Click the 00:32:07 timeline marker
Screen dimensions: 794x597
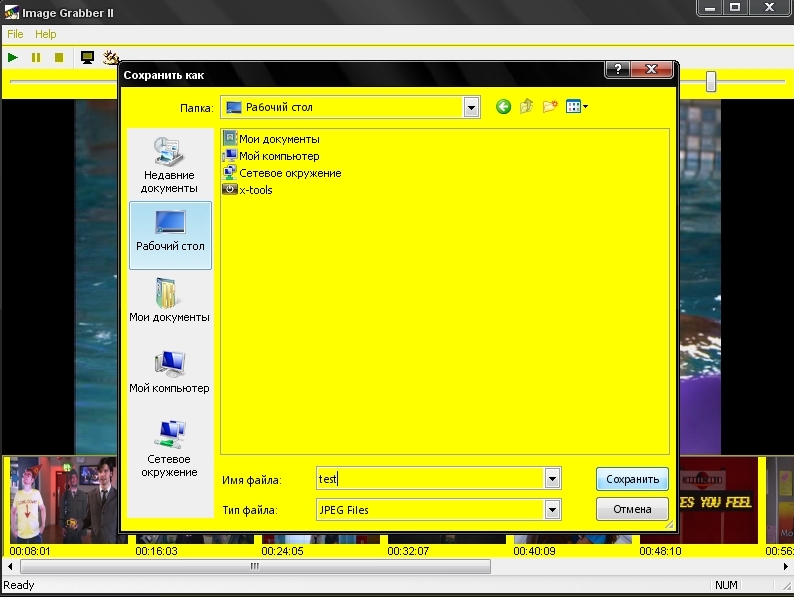[408, 551]
